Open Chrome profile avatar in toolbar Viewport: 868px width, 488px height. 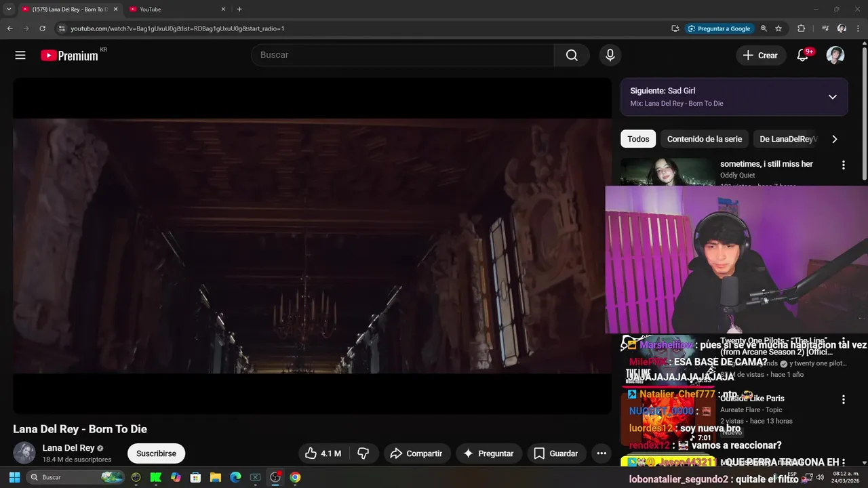(x=842, y=28)
